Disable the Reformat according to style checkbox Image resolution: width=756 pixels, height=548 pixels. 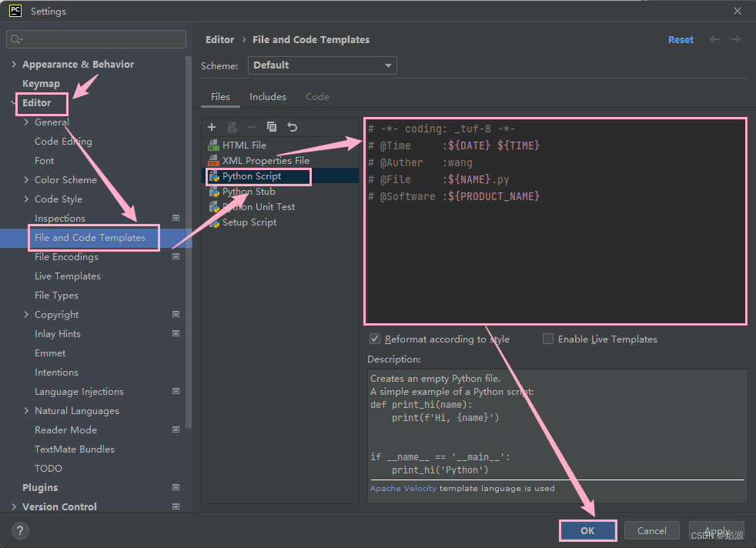375,339
